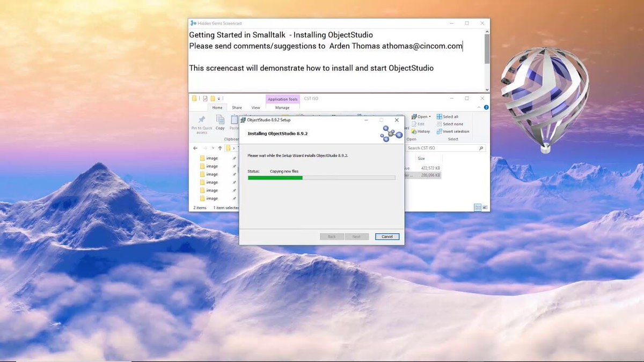Click Screencast scrollbar down arrow
The width and height of the screenshot is (644, 362).
487,90
